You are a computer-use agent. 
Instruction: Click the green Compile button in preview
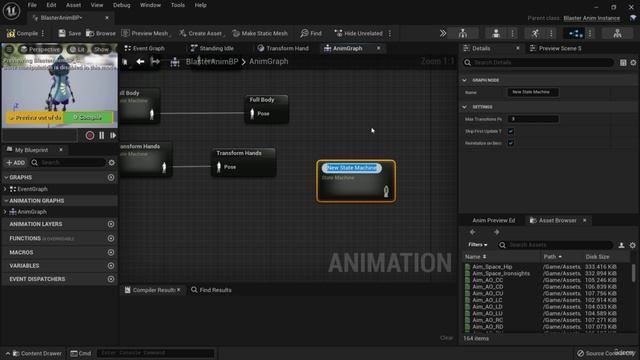tap(88, 118)
